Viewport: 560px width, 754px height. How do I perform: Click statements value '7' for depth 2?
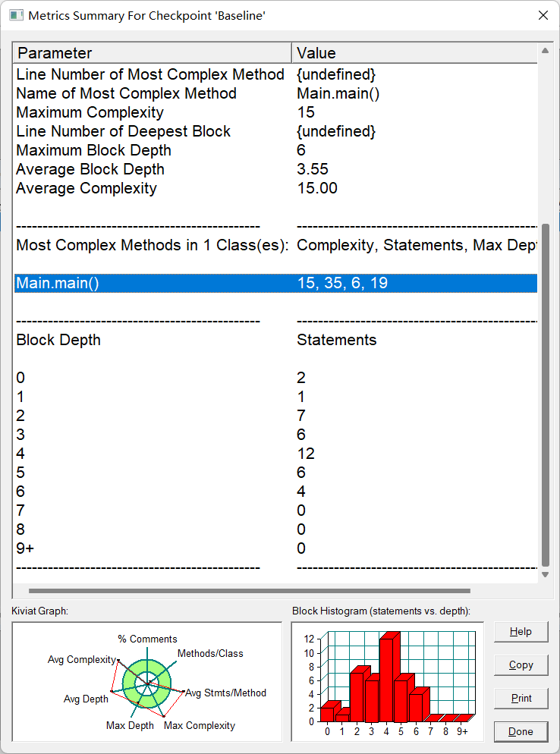(301, 416)
